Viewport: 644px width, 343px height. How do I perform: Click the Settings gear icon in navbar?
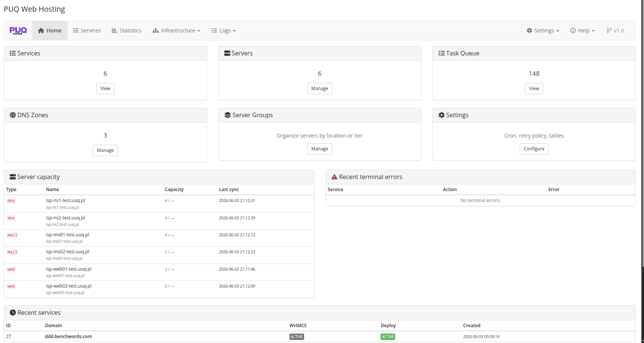[529, 31]
